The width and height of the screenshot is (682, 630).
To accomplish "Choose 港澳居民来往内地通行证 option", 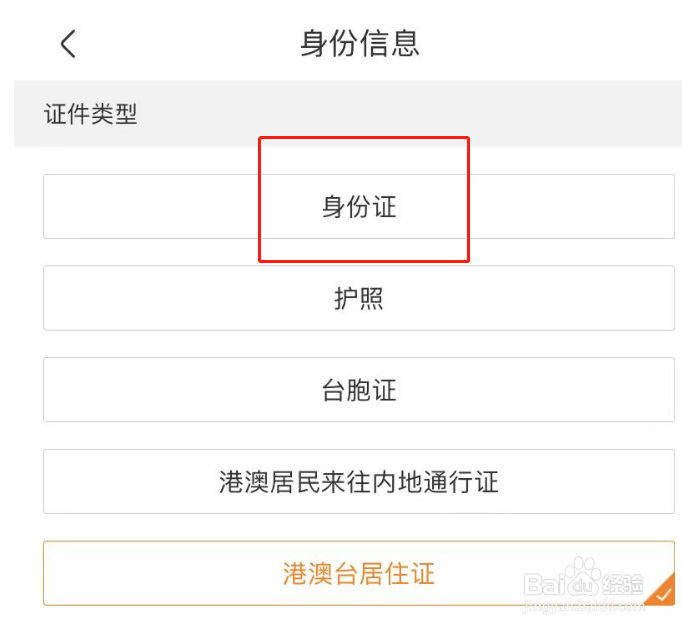I will pos(359,482).
